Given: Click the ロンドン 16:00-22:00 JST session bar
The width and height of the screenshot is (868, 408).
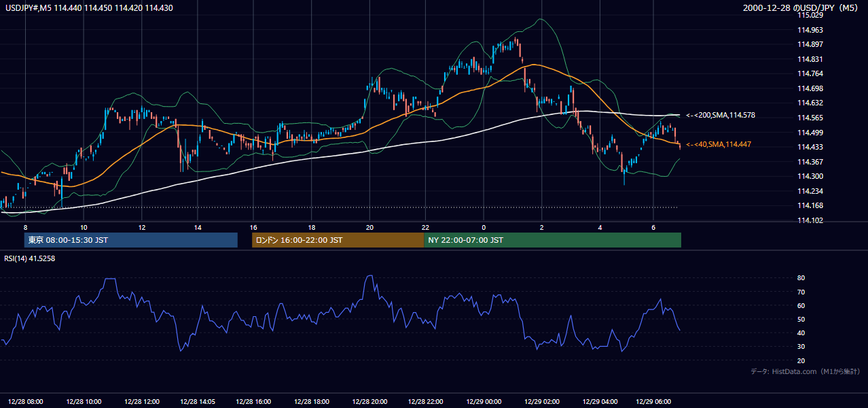Looking at the screenshot, I should click(338, 240).
